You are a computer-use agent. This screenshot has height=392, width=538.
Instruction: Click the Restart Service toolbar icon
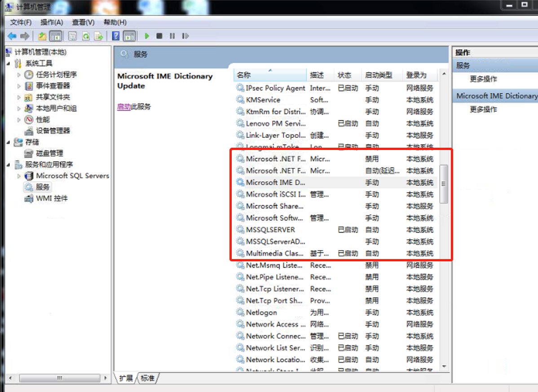coord(185,36)
